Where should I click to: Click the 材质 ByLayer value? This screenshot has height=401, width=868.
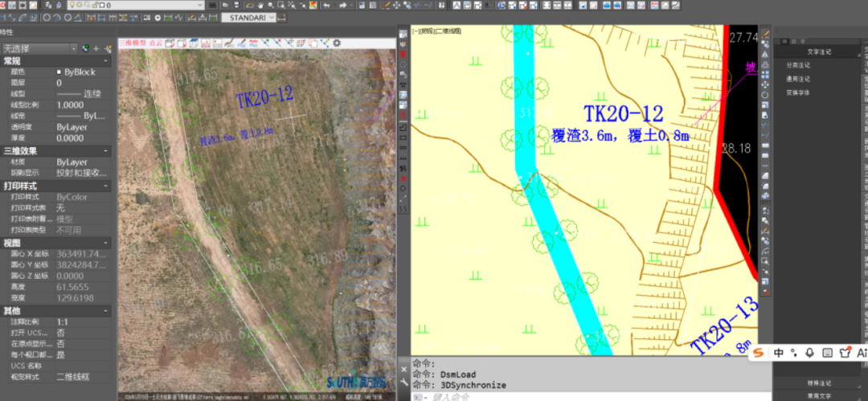(x=72, y=162)
